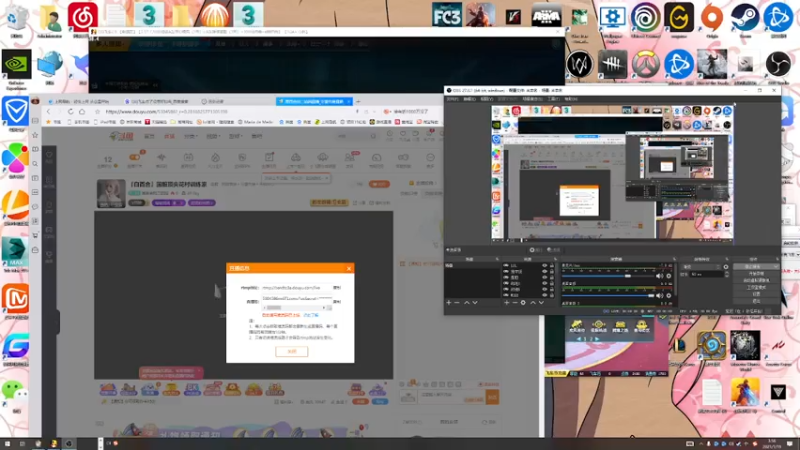Screen dimensions: 800x450
Task: Toggle lock on LOL source
Action: tap(552, 266)
